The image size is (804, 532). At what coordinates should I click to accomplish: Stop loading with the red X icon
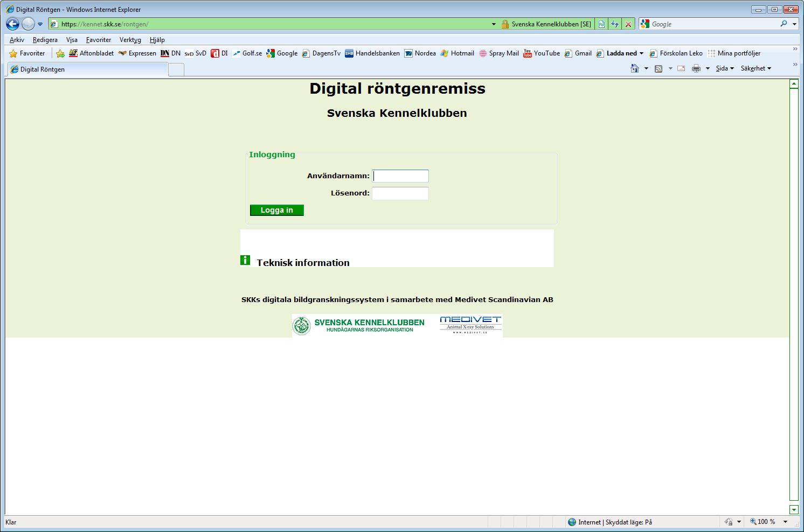(x=628, y=24)
